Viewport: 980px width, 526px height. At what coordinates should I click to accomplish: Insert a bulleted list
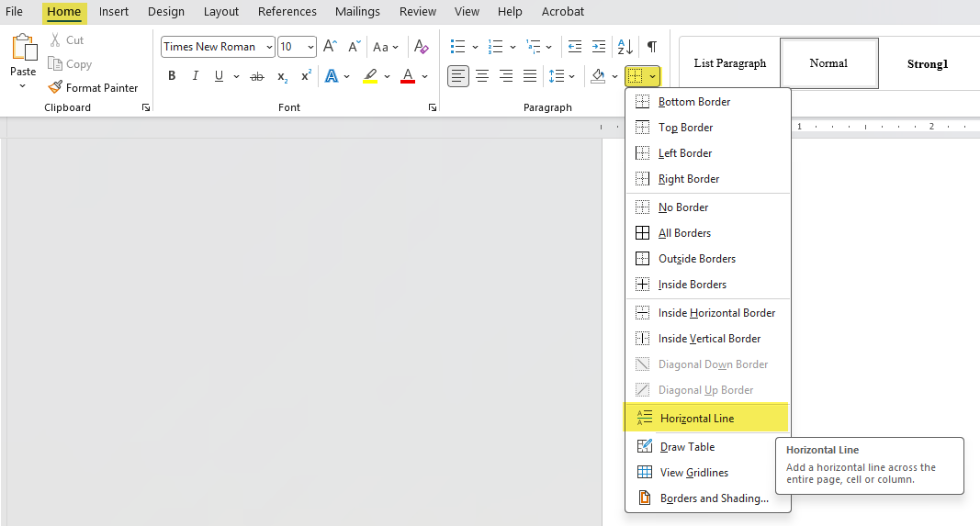457,46
